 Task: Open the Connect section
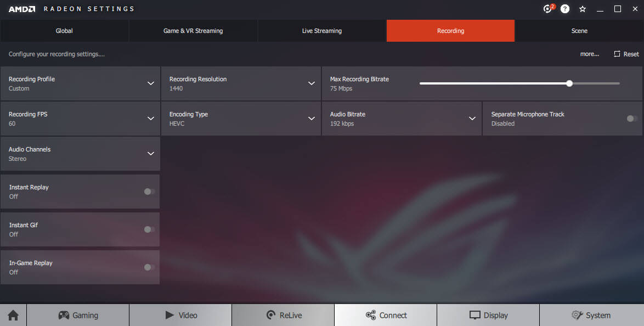[386, 316]
